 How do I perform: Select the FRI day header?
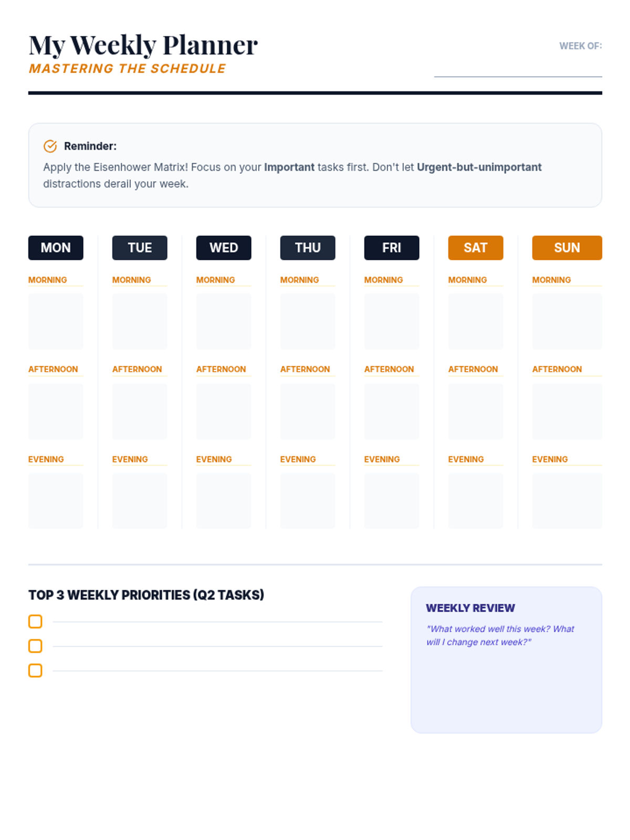coord(392,248)
